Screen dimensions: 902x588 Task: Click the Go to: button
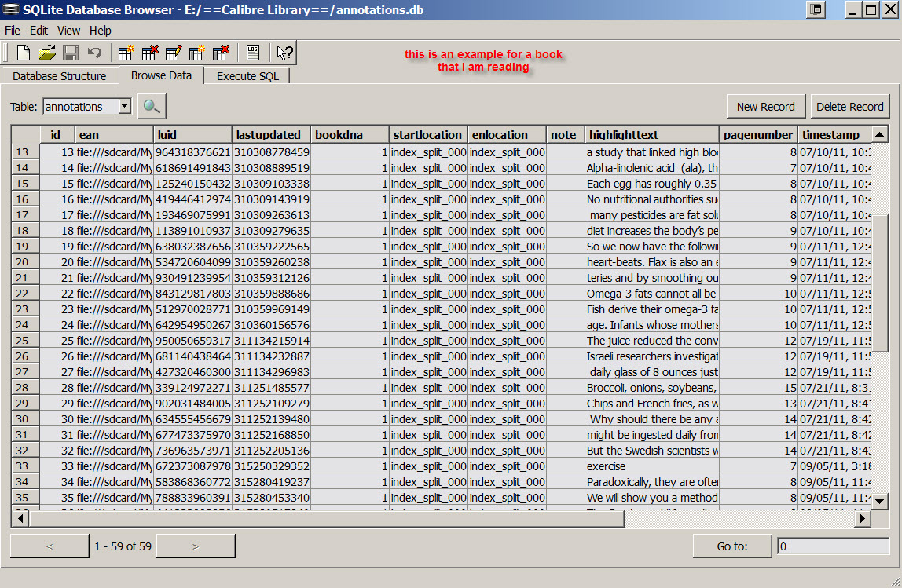[732, 546]
